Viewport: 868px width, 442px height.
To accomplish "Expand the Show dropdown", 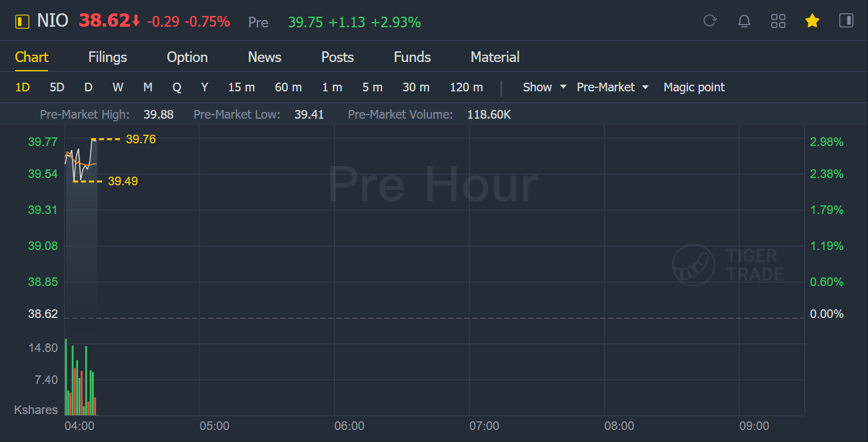I will pyautogui.click(x=545, y=87).
